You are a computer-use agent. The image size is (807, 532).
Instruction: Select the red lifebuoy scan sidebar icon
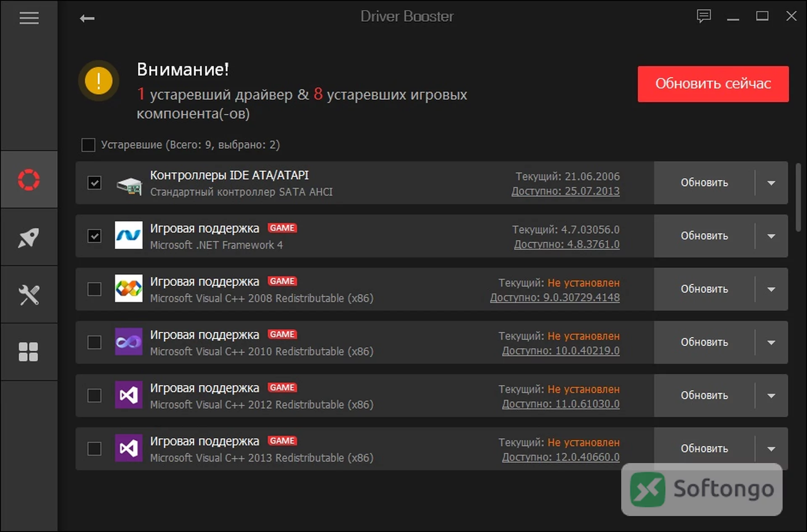point(29,180)
